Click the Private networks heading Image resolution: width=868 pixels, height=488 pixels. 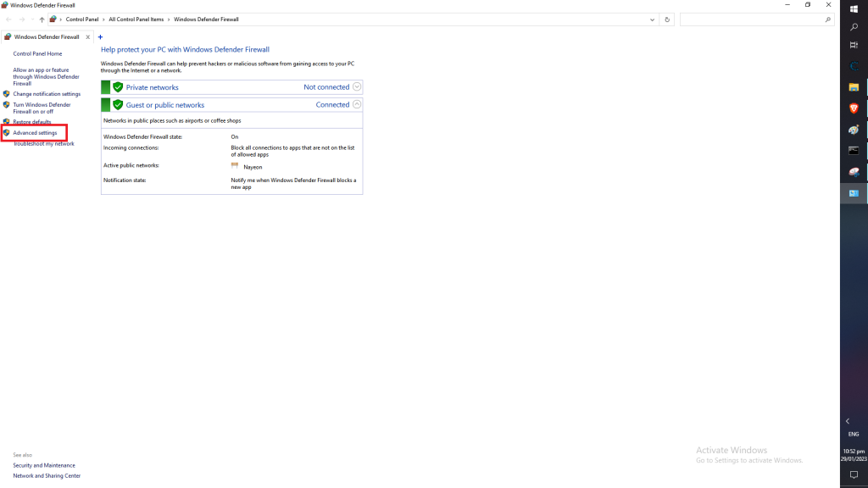pos(153,87)
